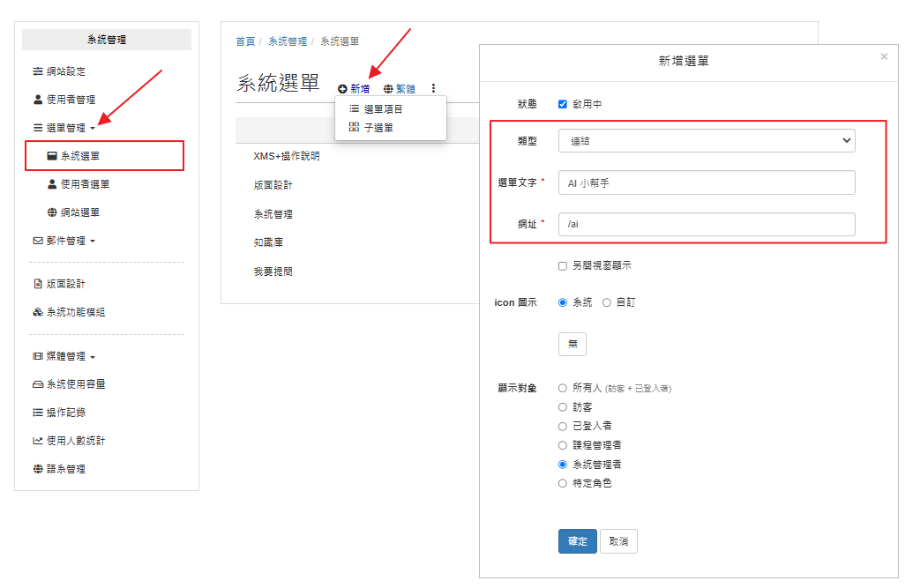Screen dimensions: 913x588
Task: Select the 自訂 icon radio option
Action: [x=607, y=302]
